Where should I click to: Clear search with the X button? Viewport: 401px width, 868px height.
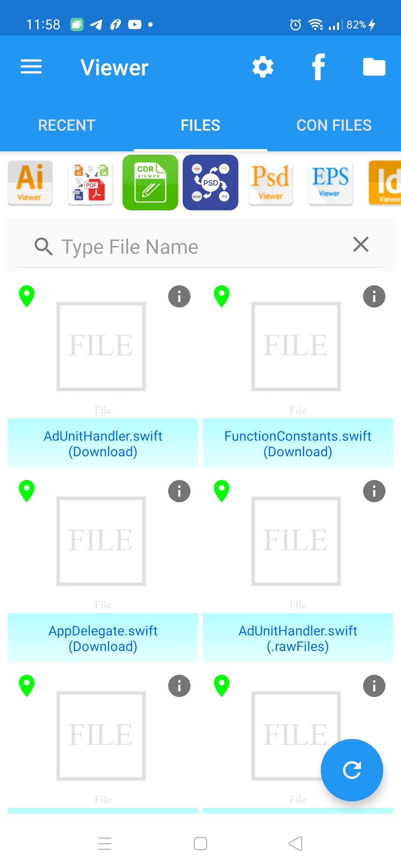click(361, 245)
